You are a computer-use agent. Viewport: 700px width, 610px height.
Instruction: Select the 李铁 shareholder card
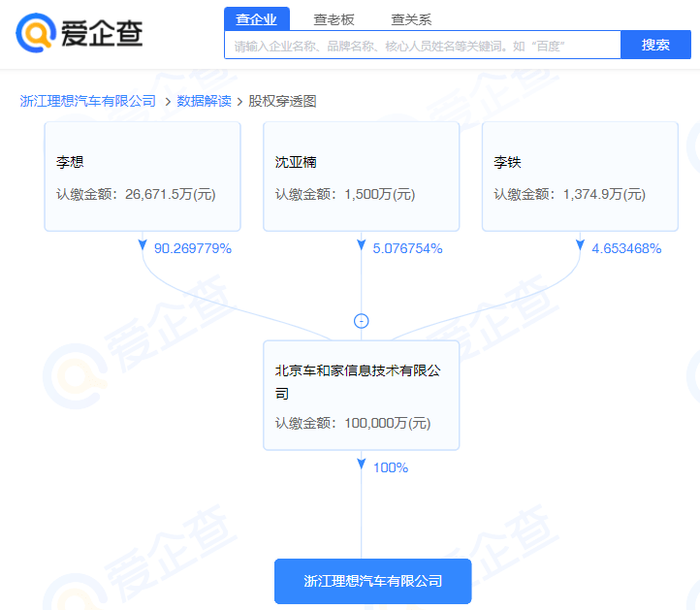click(580, 177)
